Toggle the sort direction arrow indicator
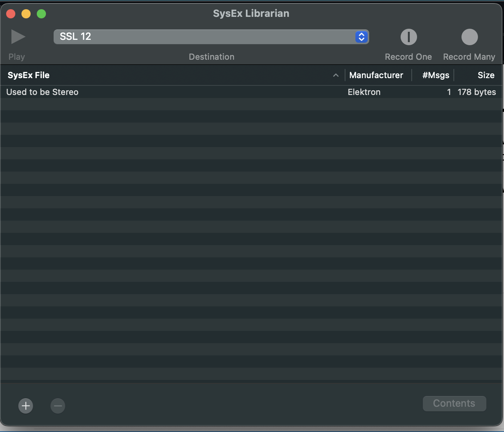This screenshot has height=432, width=504. pos(335,75)
